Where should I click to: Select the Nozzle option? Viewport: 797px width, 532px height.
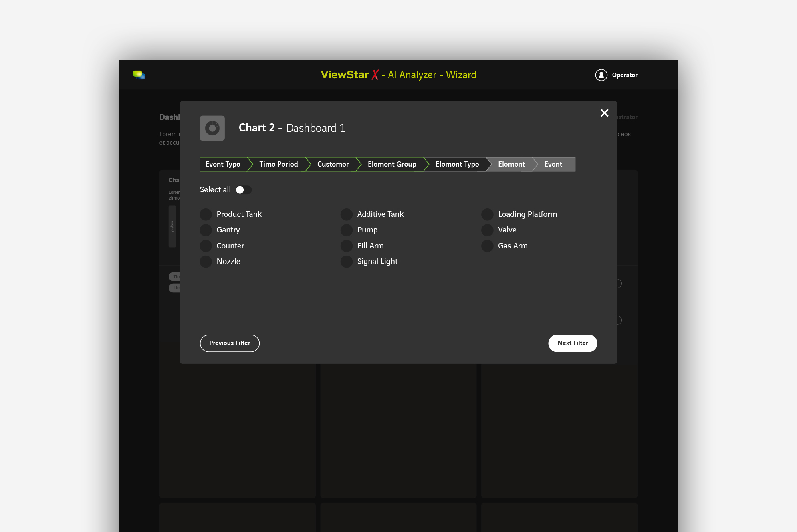206,262
